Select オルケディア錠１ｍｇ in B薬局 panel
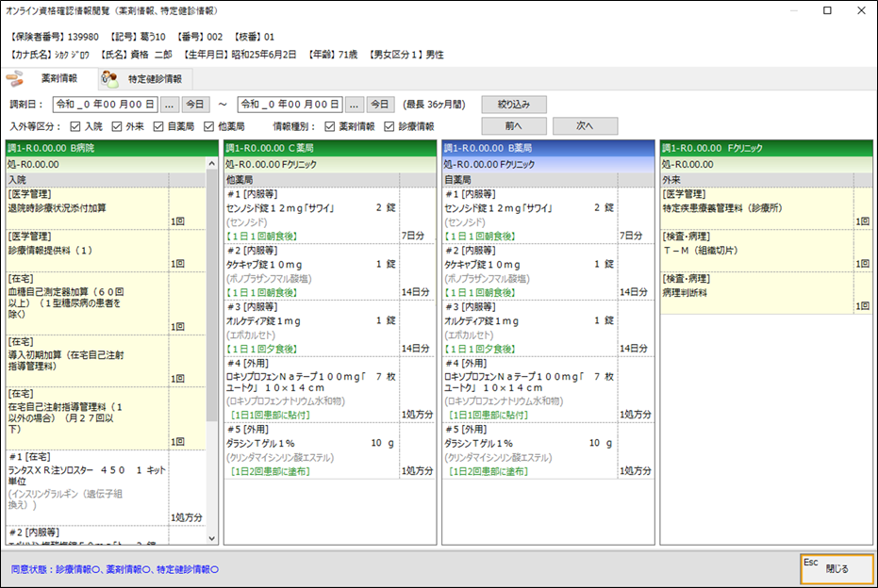 pos(548,329)
